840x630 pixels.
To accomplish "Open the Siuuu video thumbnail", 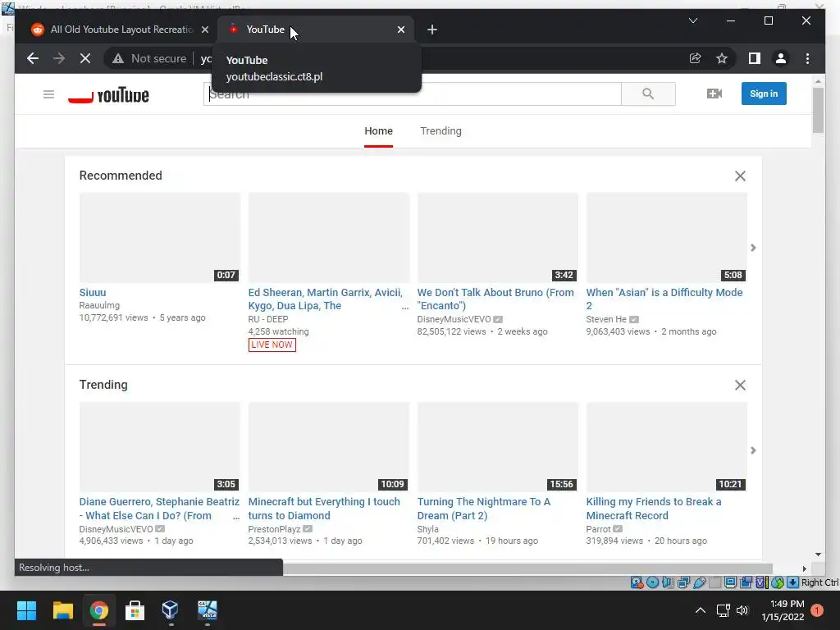I will pyautogui.click(x=160, y=238).
